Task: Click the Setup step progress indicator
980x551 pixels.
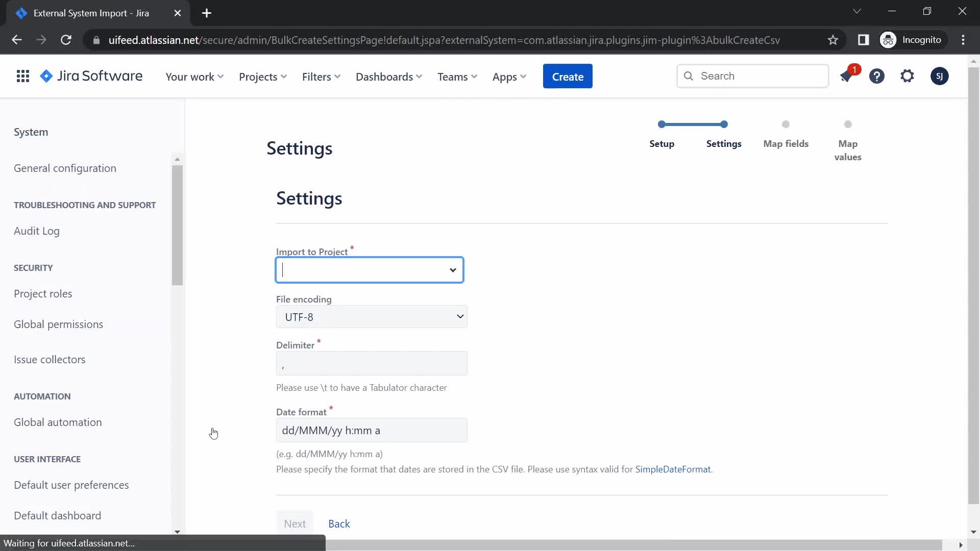Action: click(x=661, y=124)
